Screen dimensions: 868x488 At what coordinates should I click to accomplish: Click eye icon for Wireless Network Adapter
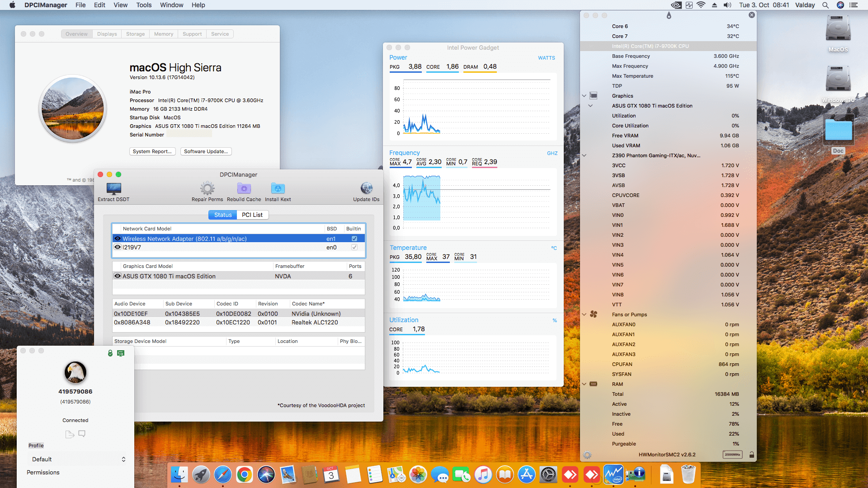coord(118,239)
